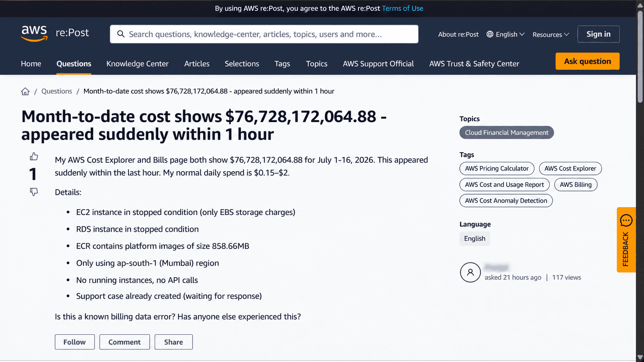Go to the Tags tab

coord(282,64)
